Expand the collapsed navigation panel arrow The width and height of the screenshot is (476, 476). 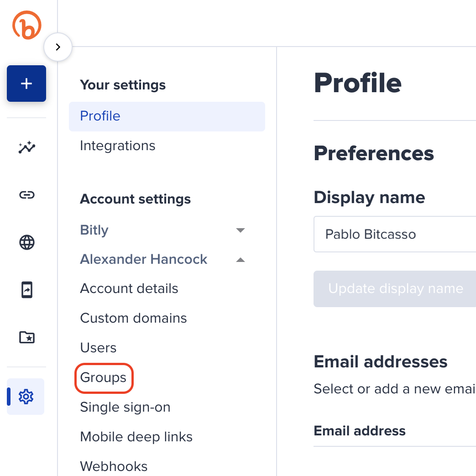click(x=58, y=47)
